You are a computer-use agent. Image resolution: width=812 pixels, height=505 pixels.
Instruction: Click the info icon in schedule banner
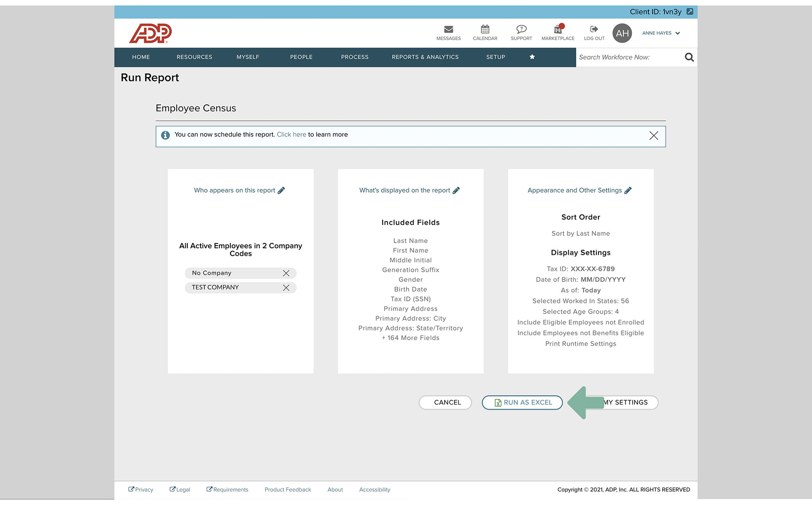pos(165,135)
